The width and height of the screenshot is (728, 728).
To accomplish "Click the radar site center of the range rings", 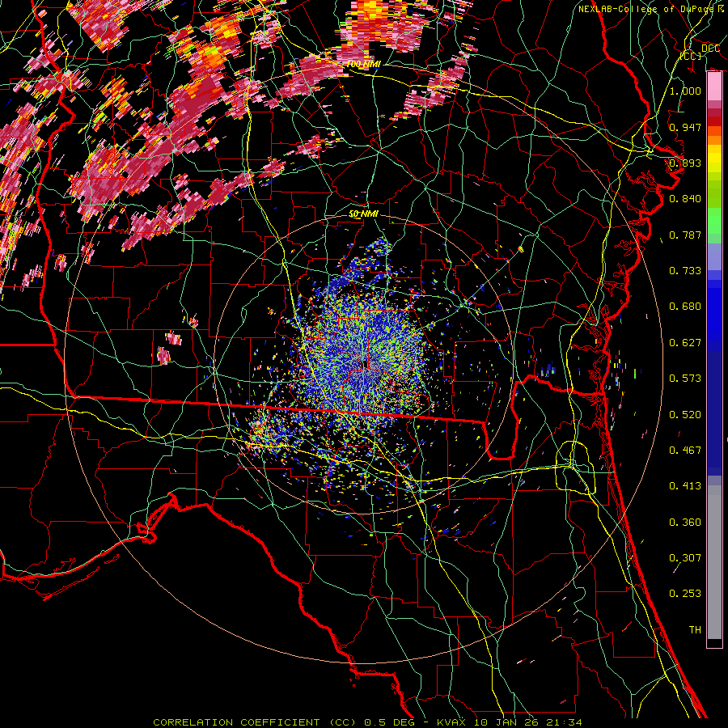I will (365, 365).
